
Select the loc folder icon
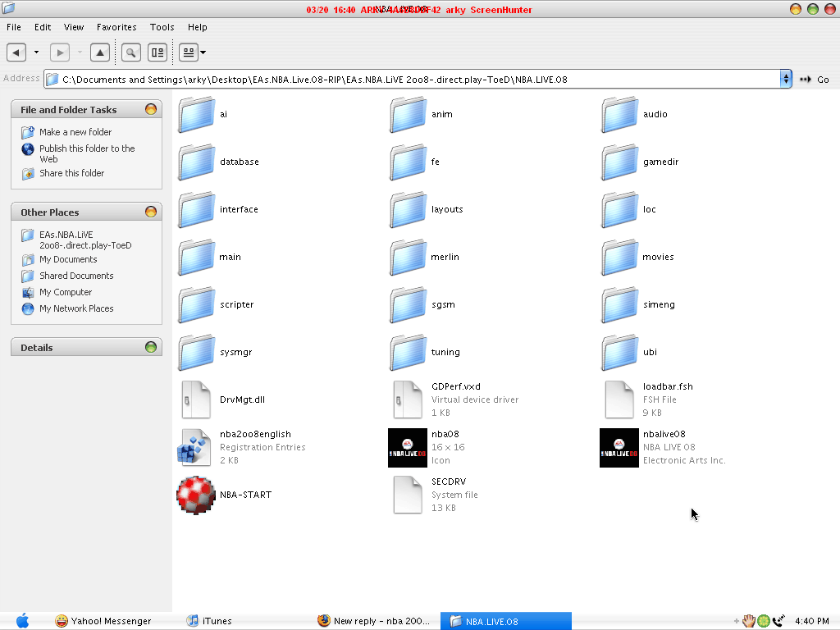tap(620, 210)
